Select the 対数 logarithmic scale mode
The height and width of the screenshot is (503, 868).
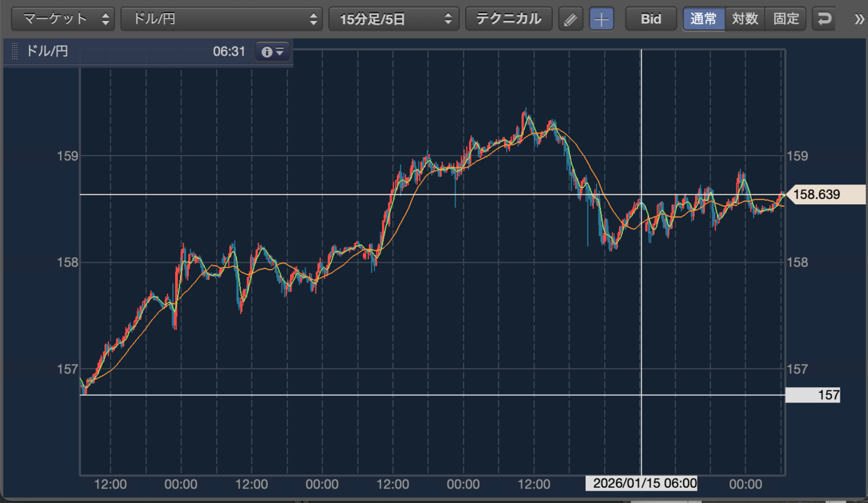[x=745, y=19]
